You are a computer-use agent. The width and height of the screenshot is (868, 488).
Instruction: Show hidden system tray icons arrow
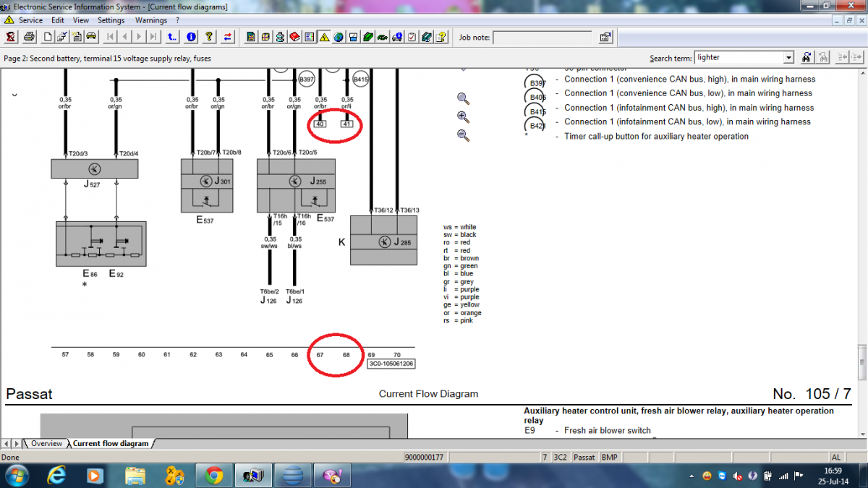click(690, 475)
